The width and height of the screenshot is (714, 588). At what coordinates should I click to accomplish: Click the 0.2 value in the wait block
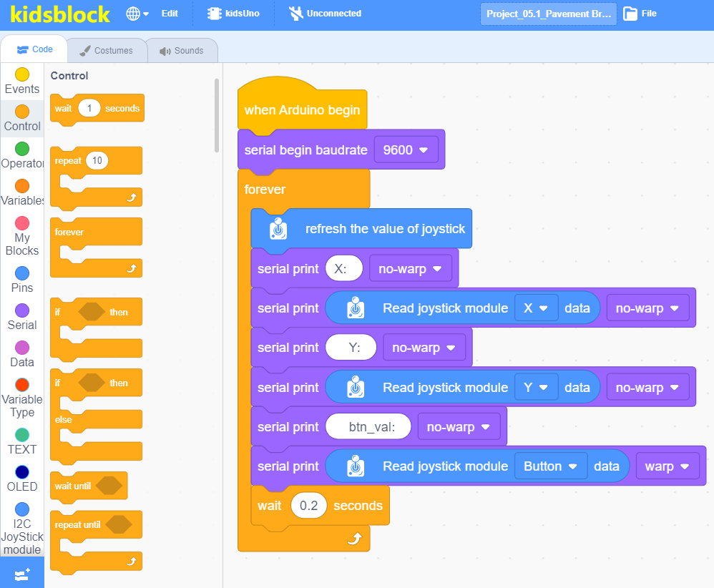click(x=309, y=506)
